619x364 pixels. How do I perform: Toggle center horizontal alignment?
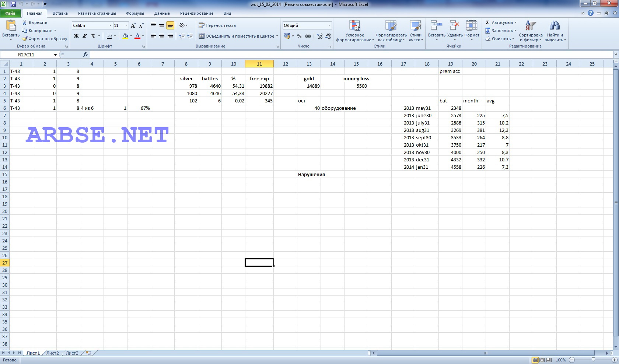[x=162, y=36]
